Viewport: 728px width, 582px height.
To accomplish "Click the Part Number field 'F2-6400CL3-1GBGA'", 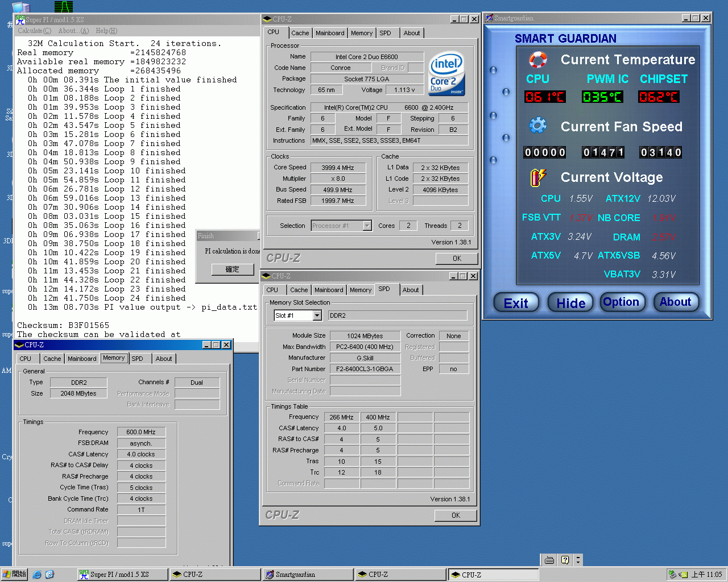I will coord(365,369).
